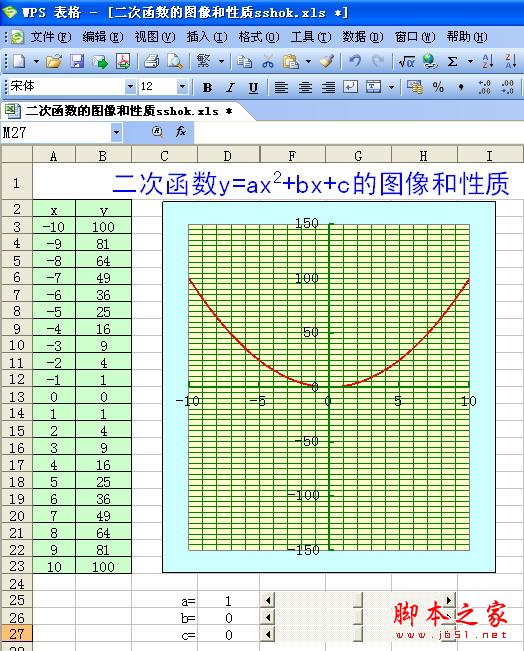
Task: Open the 窗口(W) menu
Action: 415,37
